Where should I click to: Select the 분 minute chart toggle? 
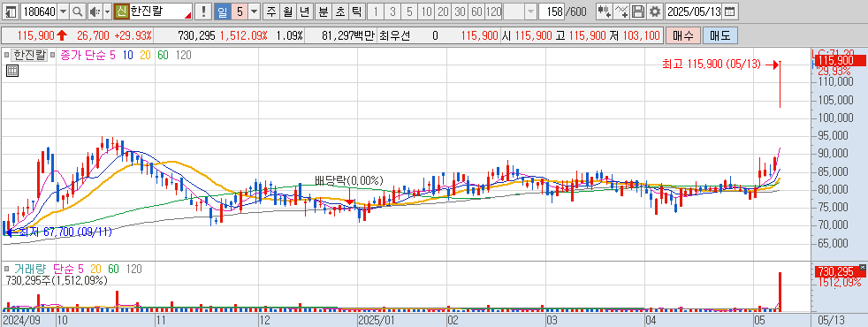tap(324, 11)
